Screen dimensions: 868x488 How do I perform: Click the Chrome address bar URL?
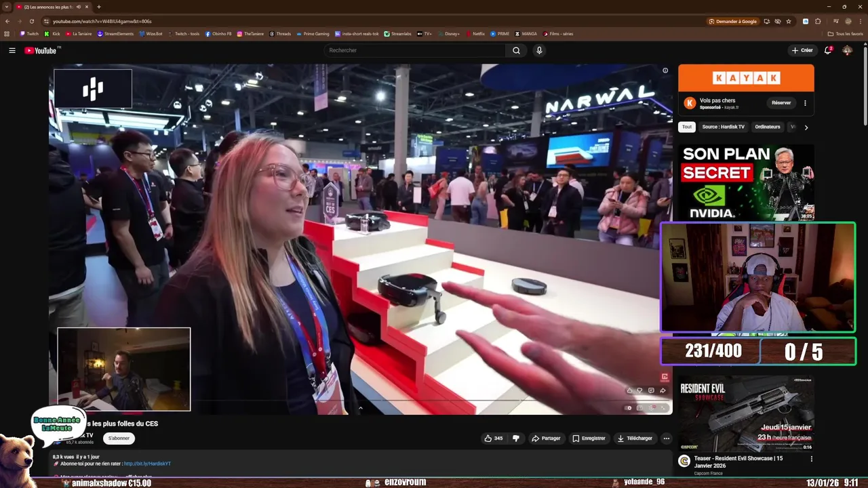[102, 21]
